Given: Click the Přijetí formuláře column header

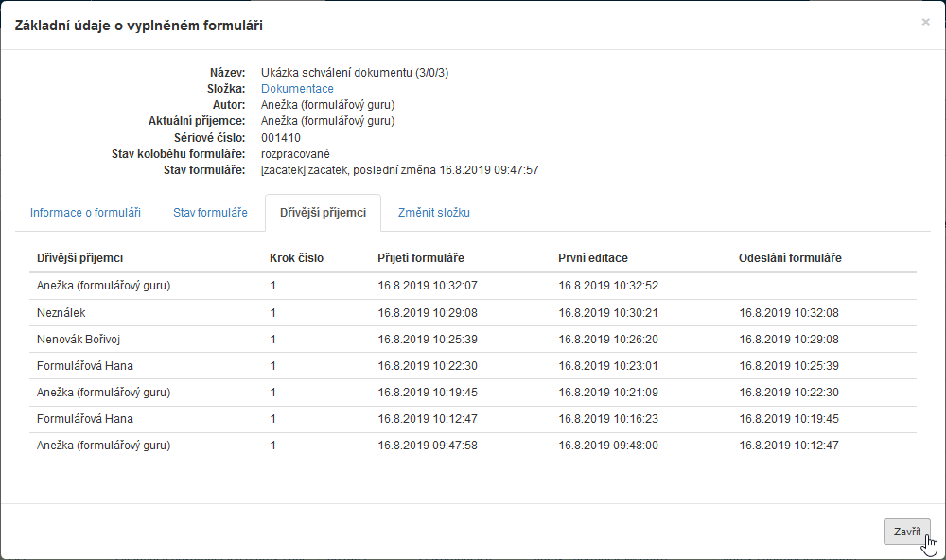Looking at the screenshot, I should click(421, 258).
